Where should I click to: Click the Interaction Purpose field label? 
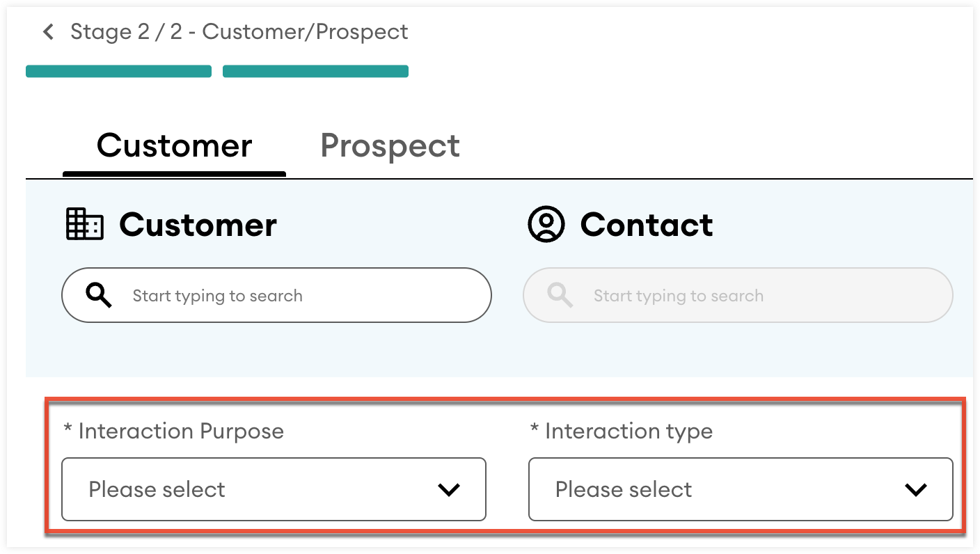tap(174, 432)
